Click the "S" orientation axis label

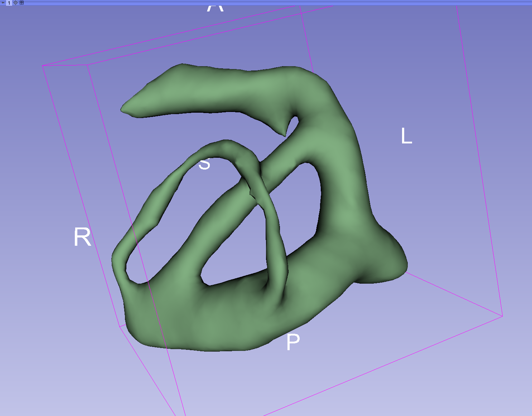pyautogui.click(x=204, y=165)
